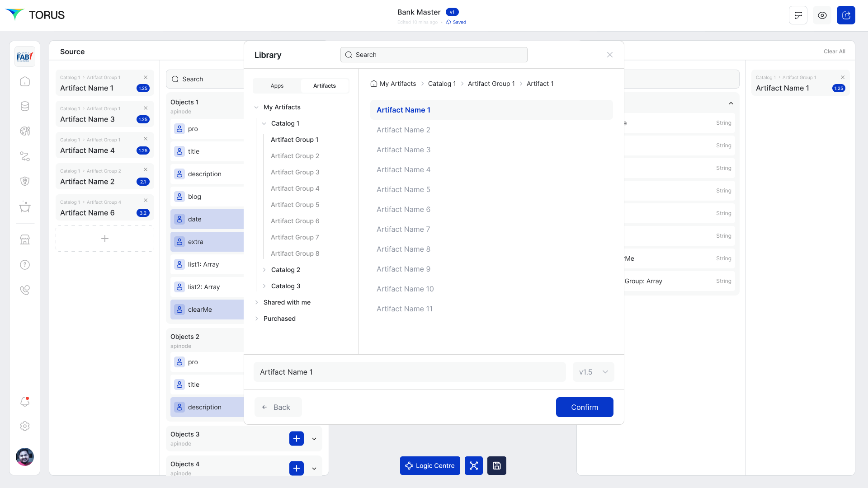
Task: Click the blue share icon button
Action: click(x=846, y=15)
